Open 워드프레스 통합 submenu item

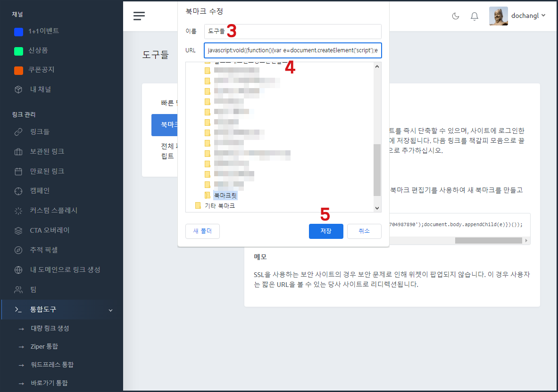point(52,365)
